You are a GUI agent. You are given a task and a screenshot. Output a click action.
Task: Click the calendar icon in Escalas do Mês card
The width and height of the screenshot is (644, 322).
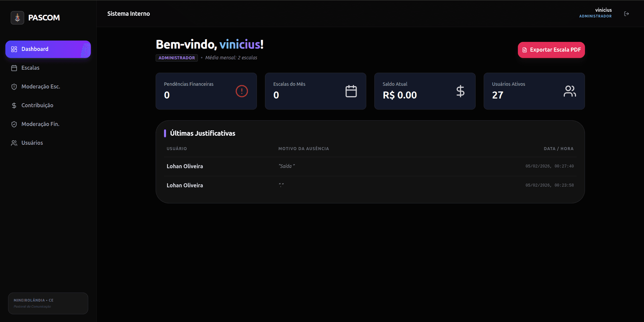351,91
